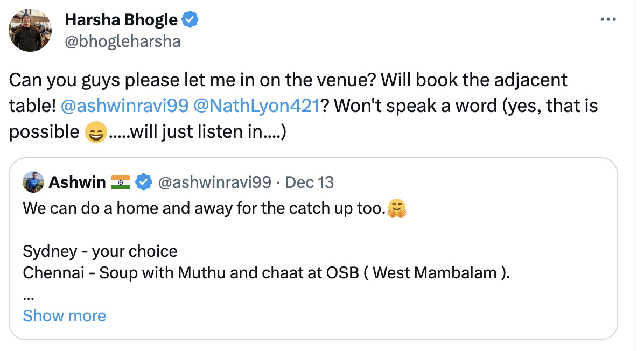Click the "We can do a home and away" line

(204, 208)
